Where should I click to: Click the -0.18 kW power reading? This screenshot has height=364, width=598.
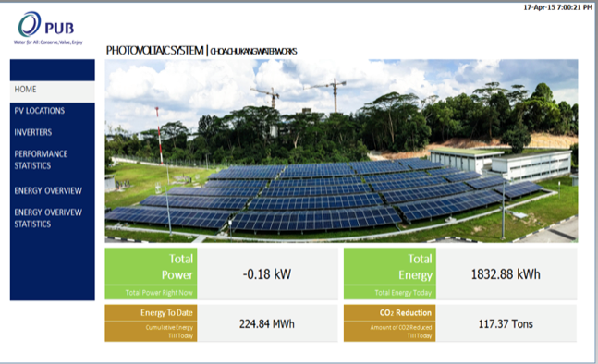(x=267, y=274)
